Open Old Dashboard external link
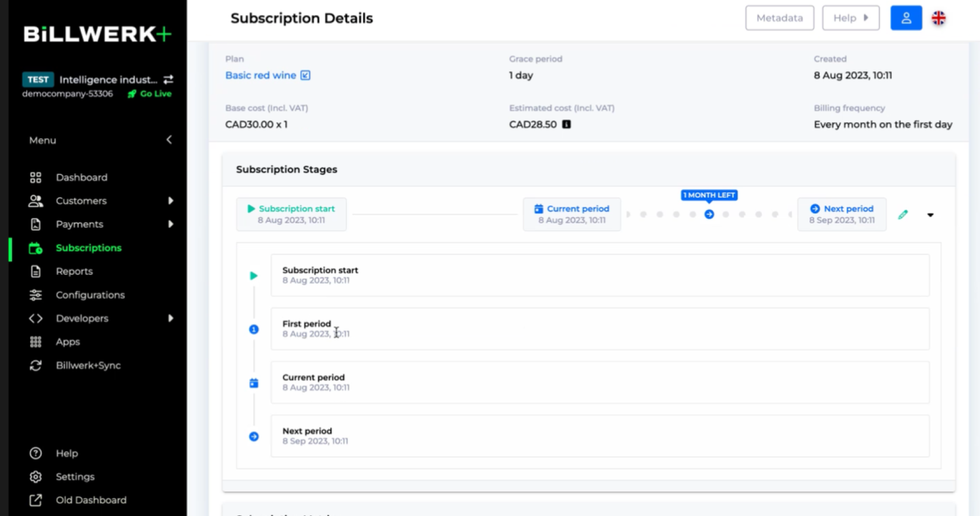 (x=36, y=500)
